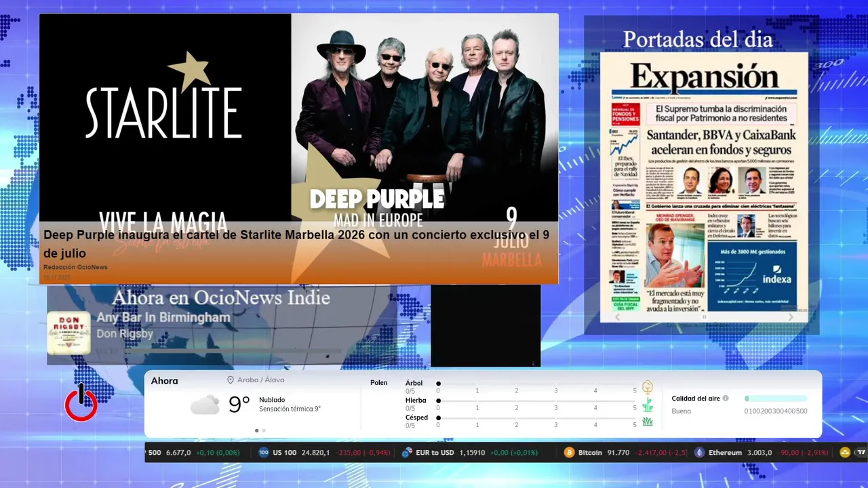Click the US 100 index icon
Image resolution: width=868 pixels, height=488 pixels.
(x=264, y=452)
